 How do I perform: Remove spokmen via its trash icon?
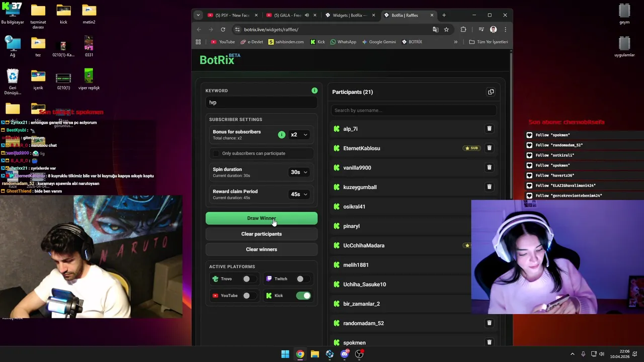[x=489, y=342]
